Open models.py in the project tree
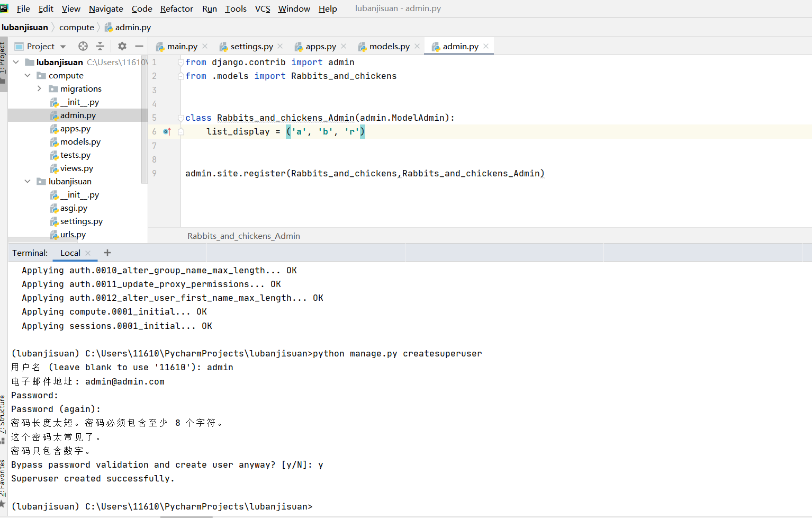The width and height of the screenshot is (812, 518). pos(80,141)
